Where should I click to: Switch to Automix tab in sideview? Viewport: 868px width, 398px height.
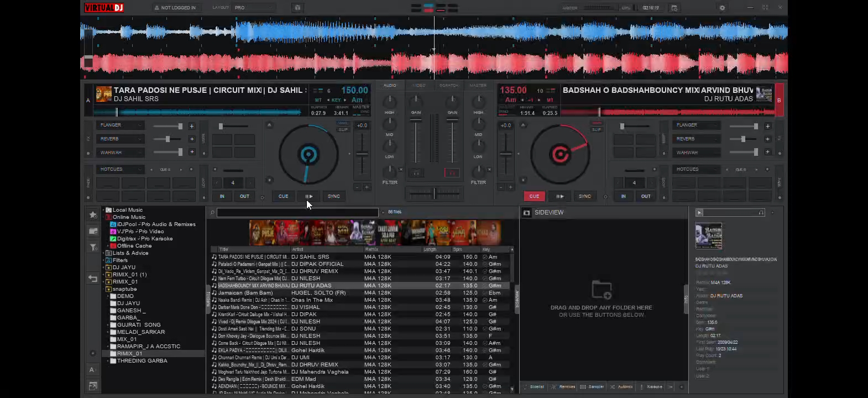pos(622,387)
